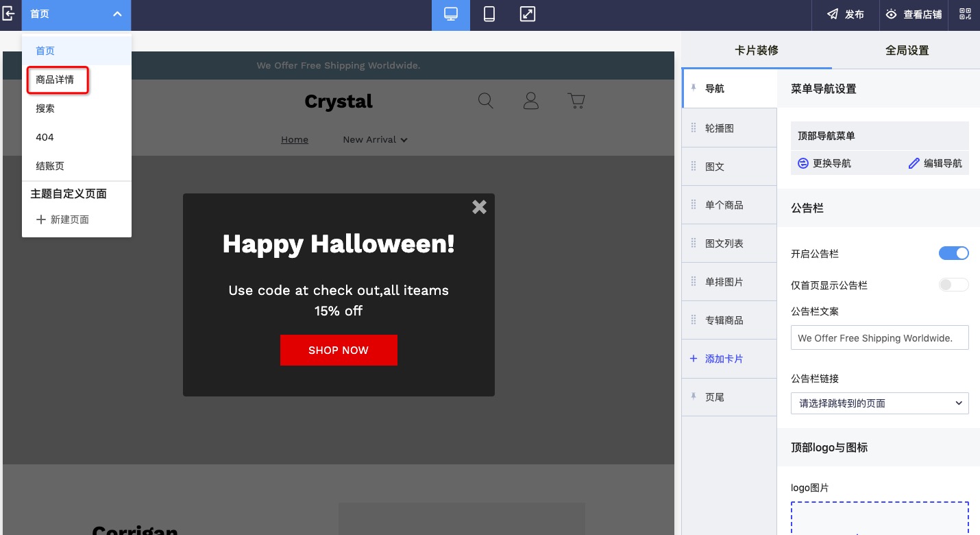Select 结账页 in the page list
Screen dimensions: 980x535
77,166
